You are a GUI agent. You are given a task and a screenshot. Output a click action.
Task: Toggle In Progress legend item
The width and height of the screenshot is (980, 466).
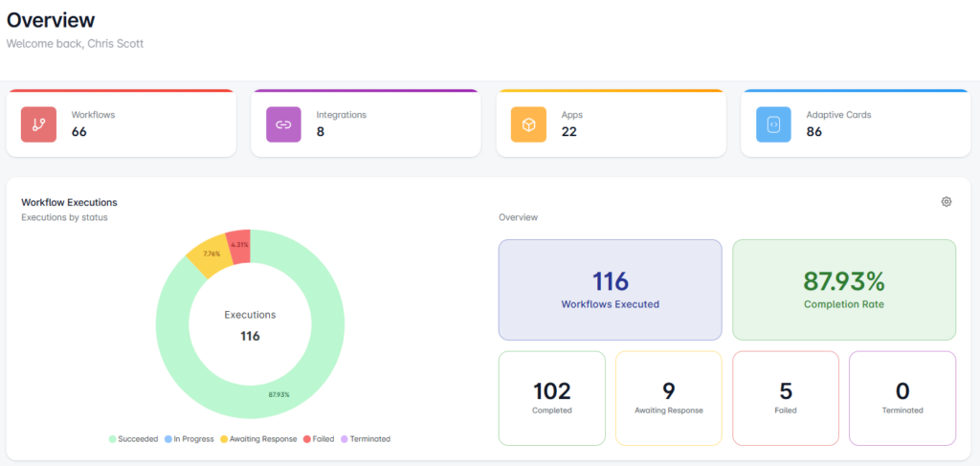click(191, 439)
